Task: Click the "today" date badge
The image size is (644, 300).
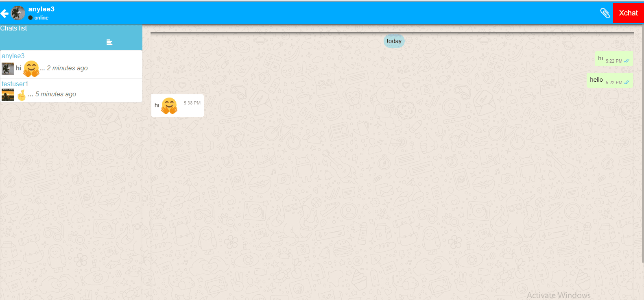Action: point(394,41)
